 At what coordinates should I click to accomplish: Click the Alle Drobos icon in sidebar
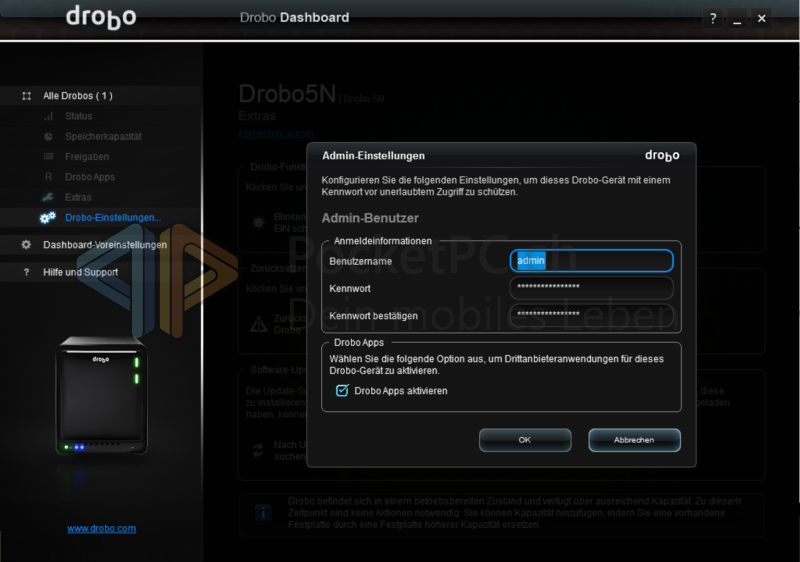27,96
